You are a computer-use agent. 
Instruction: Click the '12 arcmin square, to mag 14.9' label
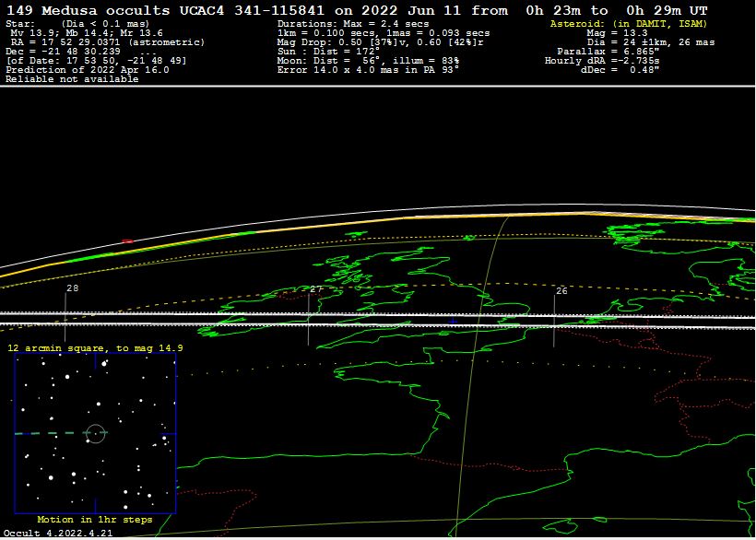coord(95,348)
